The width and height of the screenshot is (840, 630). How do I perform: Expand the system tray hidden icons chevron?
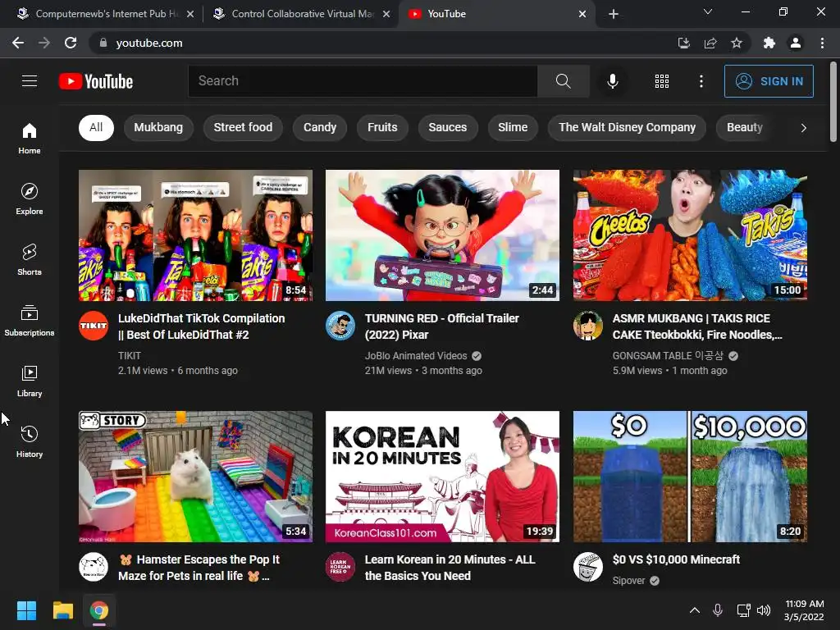tap(694, 610)
